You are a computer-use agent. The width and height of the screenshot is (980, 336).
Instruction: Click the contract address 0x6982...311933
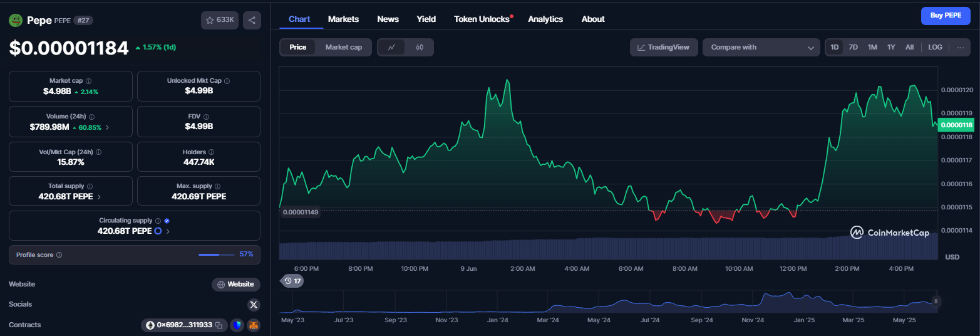click(x=184, y=325)
